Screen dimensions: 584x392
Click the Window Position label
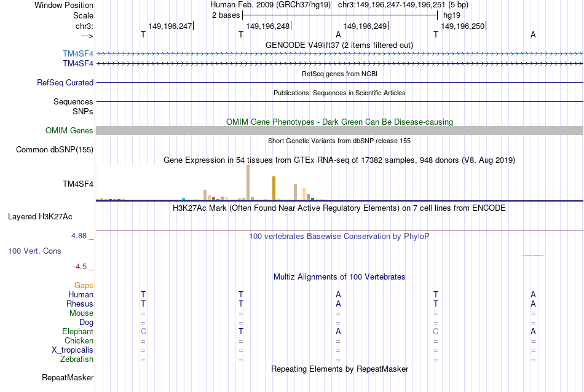(x=64, y=5)
